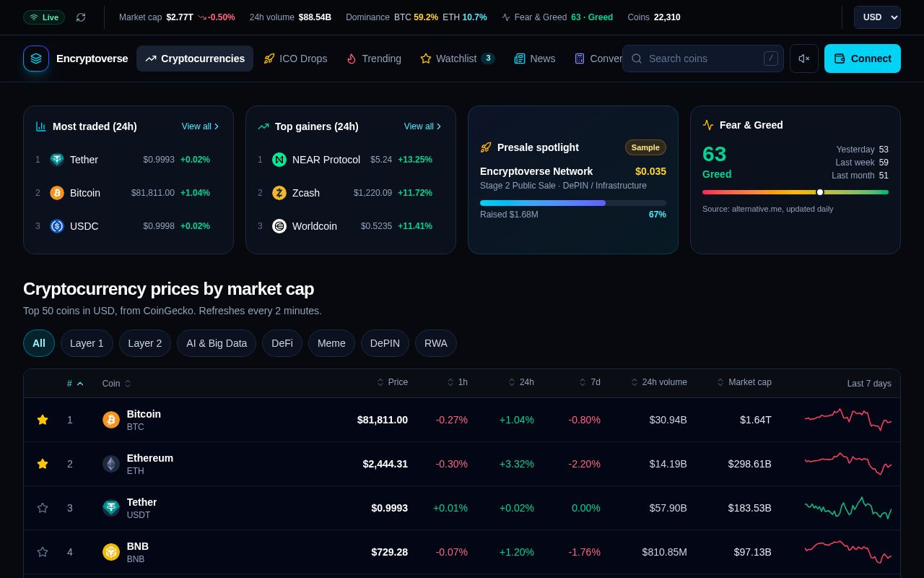Click View all in Most traded
The height and width of the screenshot is (578, 924).
pos(201,126)
